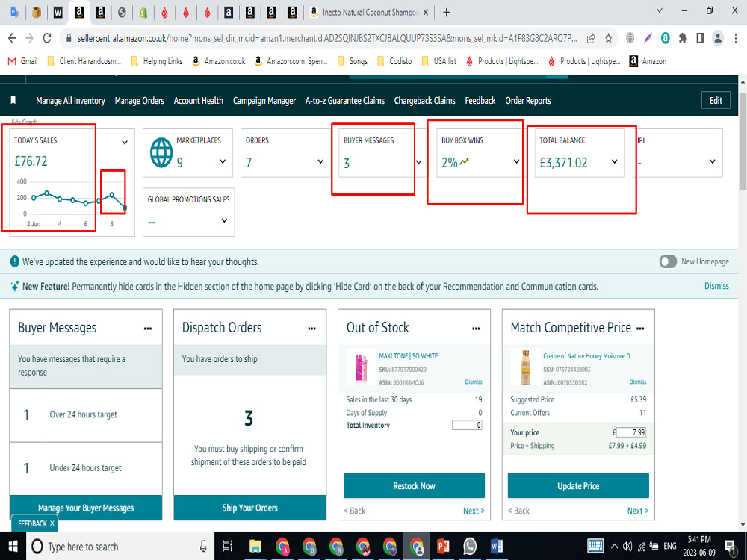
Task: Open the Amazon.co.uk bookmark
Action: pos(219,61)
